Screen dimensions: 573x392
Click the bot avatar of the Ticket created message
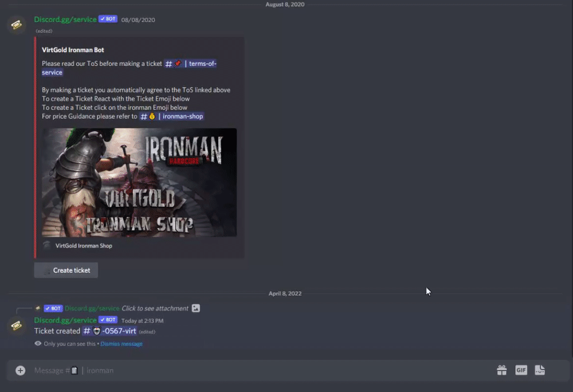(17, 326)
